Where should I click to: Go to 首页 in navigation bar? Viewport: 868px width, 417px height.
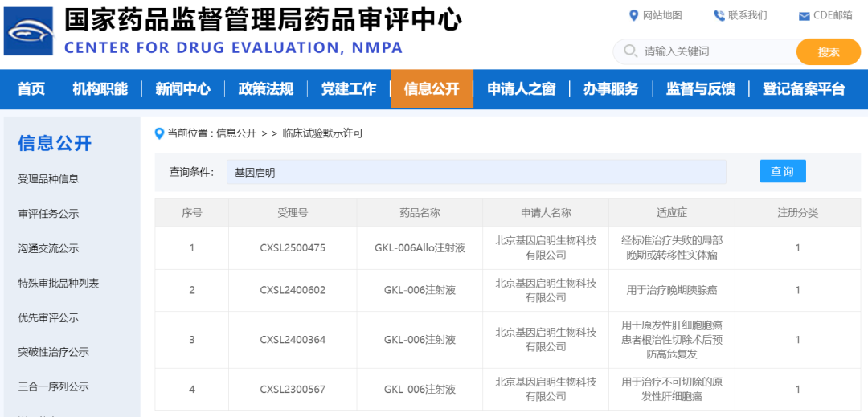[x=31, y=89]
